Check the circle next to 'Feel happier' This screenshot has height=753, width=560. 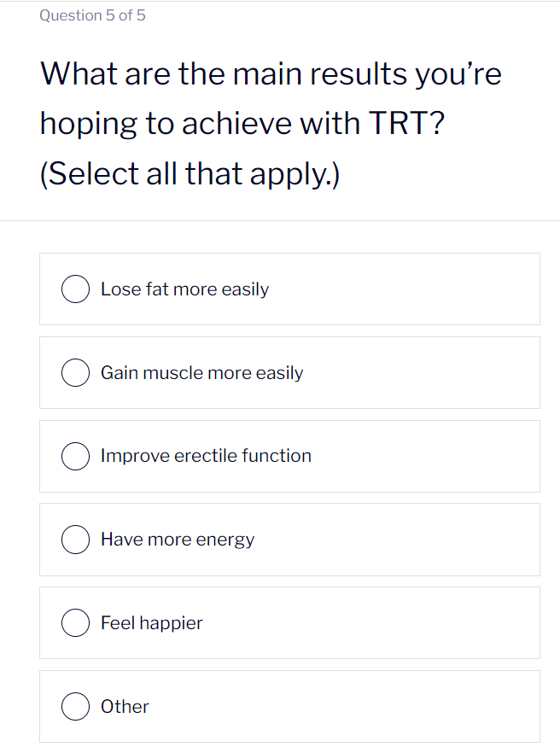tap(75, 622)
